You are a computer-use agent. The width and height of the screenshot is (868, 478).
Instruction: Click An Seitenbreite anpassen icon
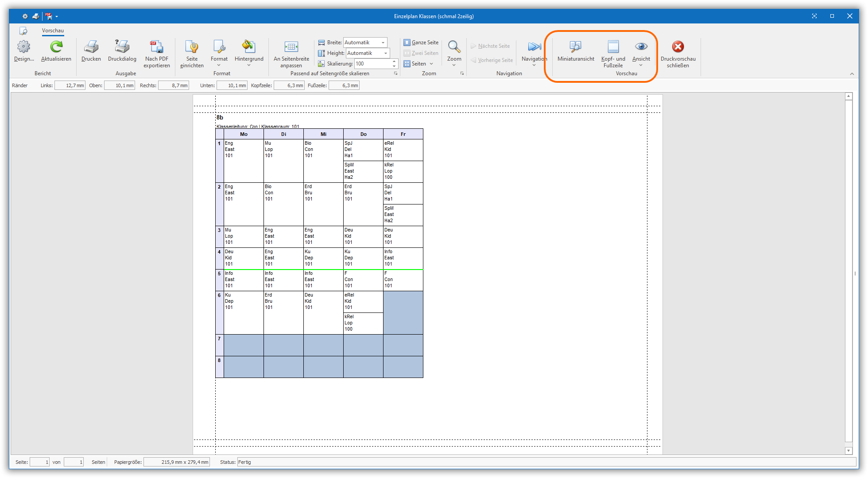pyautogui.click(x=291, y=47)
